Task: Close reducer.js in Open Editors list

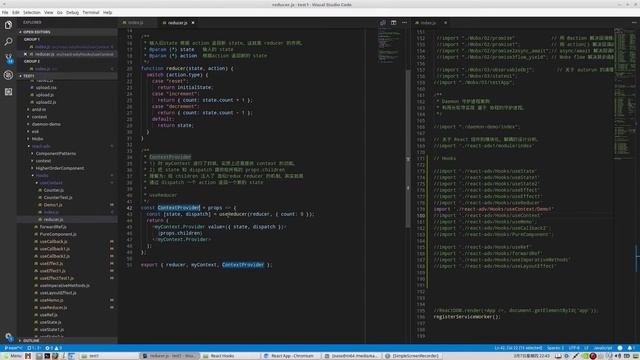Action: click(x=25, y=54)
